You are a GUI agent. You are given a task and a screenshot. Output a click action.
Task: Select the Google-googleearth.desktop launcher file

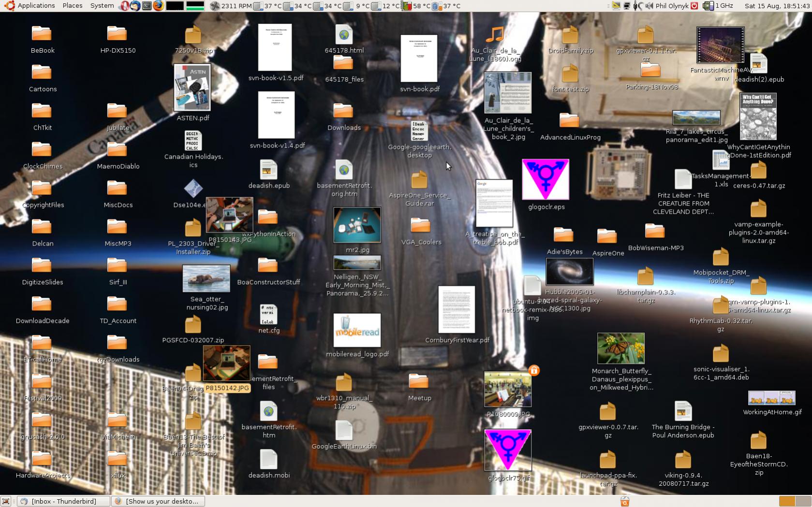(x=419, y=140)
